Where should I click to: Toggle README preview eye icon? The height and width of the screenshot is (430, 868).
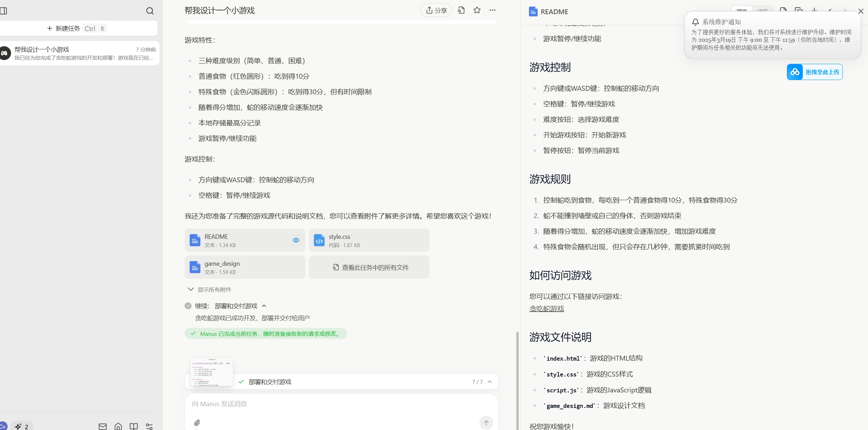coord(296,240)
